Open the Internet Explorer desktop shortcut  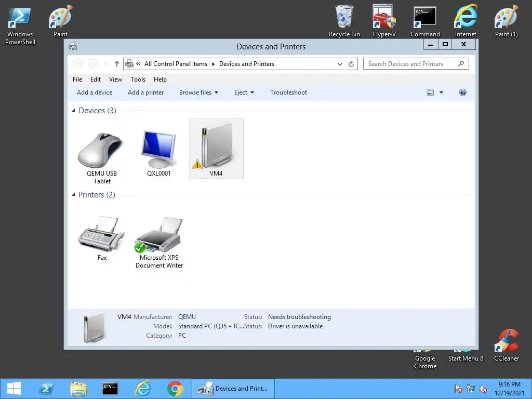tap(465, 21)
